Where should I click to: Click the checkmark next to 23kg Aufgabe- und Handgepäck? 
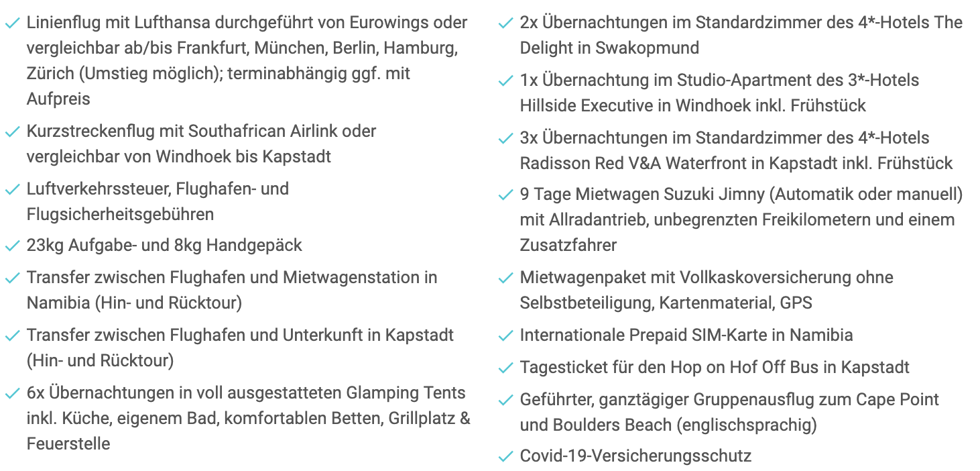[x=12, y=246]
